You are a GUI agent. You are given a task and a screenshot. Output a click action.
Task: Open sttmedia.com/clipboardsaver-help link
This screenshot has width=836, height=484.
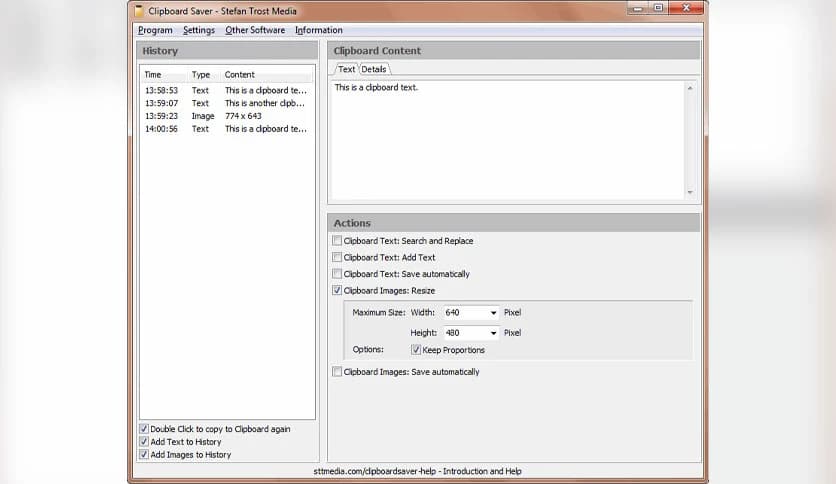(417, 471)
